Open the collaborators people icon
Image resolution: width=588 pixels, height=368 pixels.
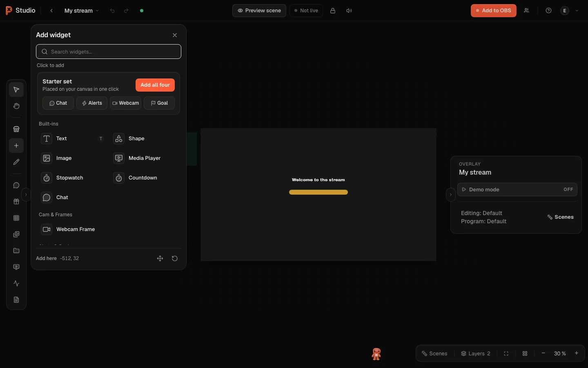pyautogui.click(x=526, y=11)
